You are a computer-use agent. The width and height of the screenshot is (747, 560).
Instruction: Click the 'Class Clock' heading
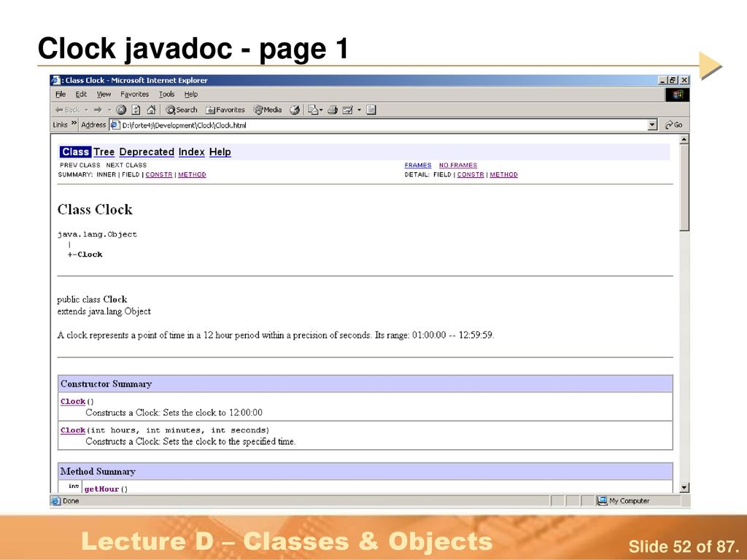click(95, 209)
